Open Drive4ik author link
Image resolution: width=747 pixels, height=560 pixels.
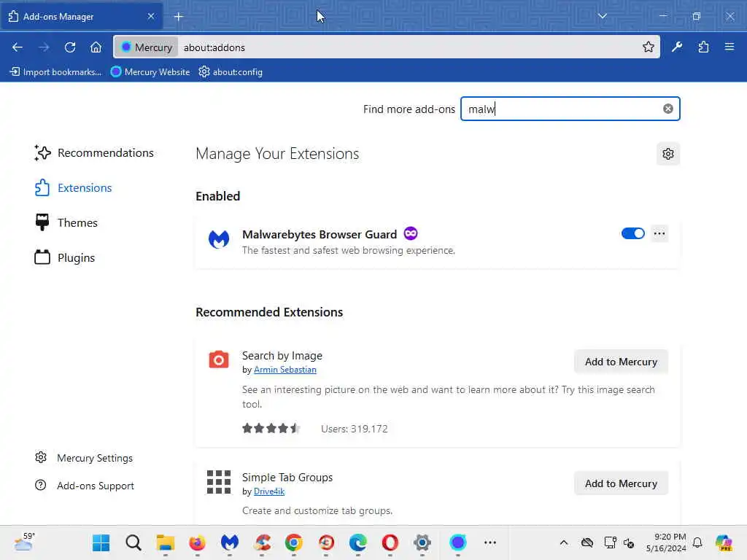click(269, 491)
